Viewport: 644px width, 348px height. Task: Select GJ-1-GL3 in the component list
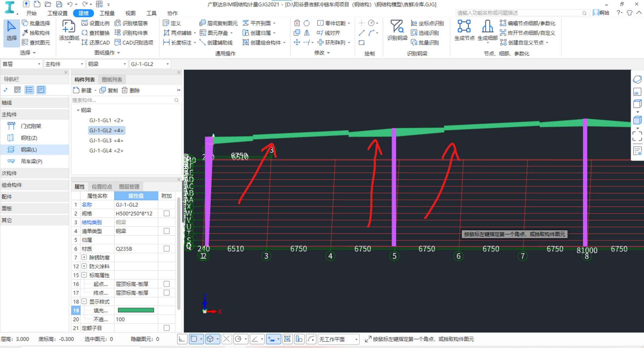pyautogui.click(x=106, y=140)
